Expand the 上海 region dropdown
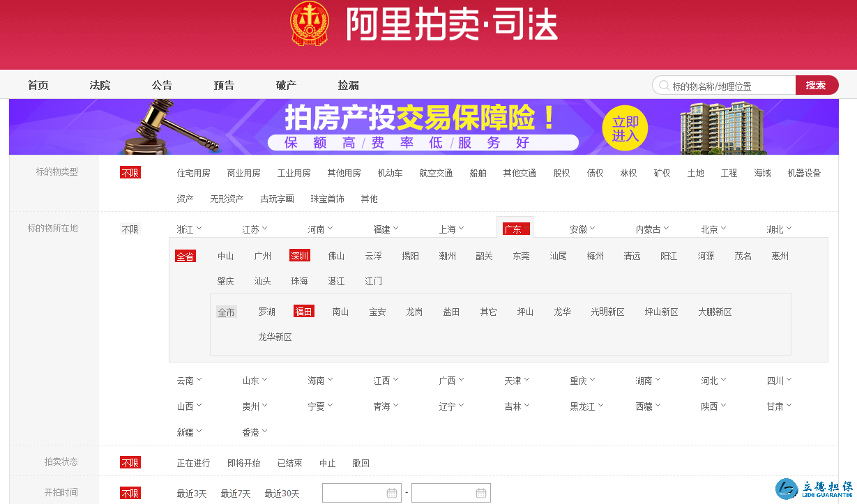This screenshot has width=857, height=504. [x=451, y=229]
